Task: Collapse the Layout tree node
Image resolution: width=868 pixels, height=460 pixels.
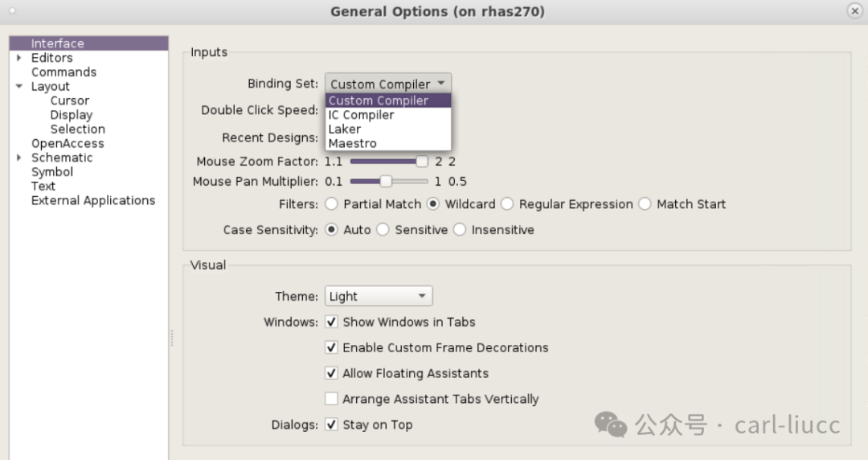Action: (x=19, y=86)
